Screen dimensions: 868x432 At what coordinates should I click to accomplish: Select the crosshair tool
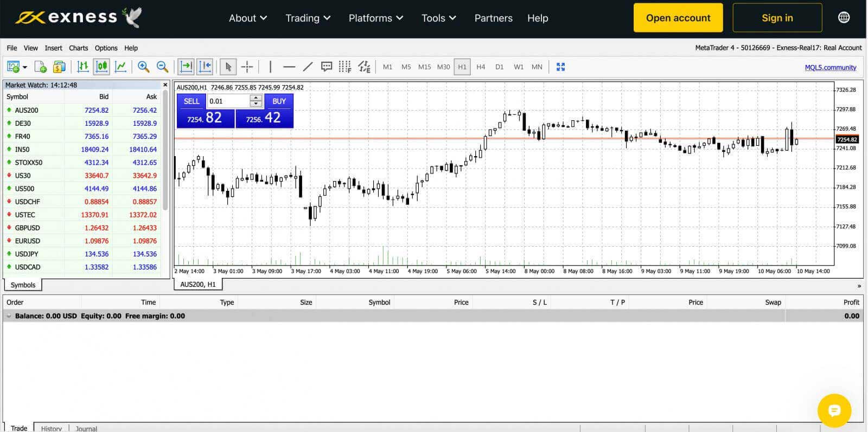(247, 67)
